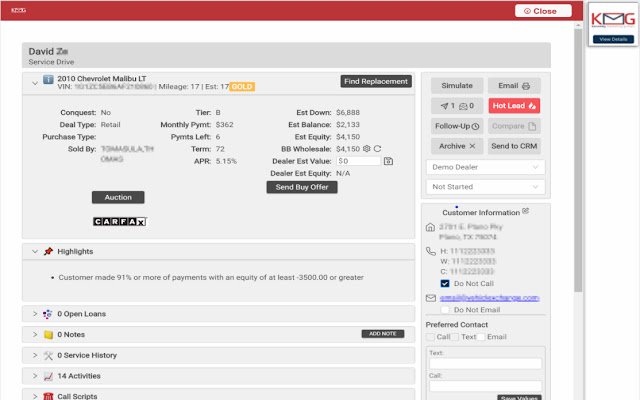Click the Close button in header
Image resolution: width=640 pixels, height=400 pixels.
(543, 11)
